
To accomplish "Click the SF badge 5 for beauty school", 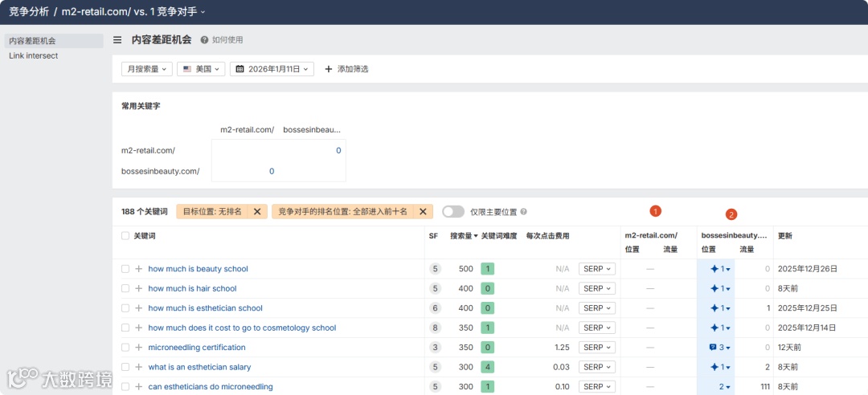I will click(x=435, y=269).
